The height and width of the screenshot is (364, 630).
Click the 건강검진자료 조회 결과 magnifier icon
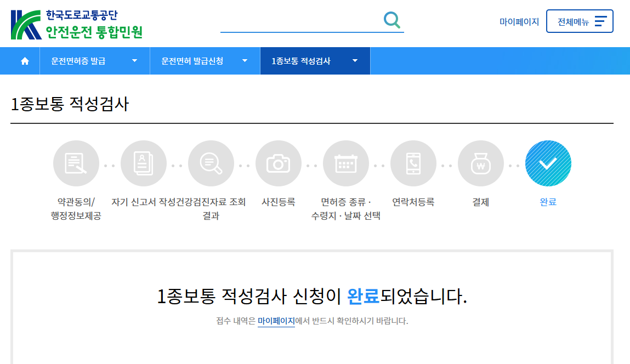coord(211,163)
